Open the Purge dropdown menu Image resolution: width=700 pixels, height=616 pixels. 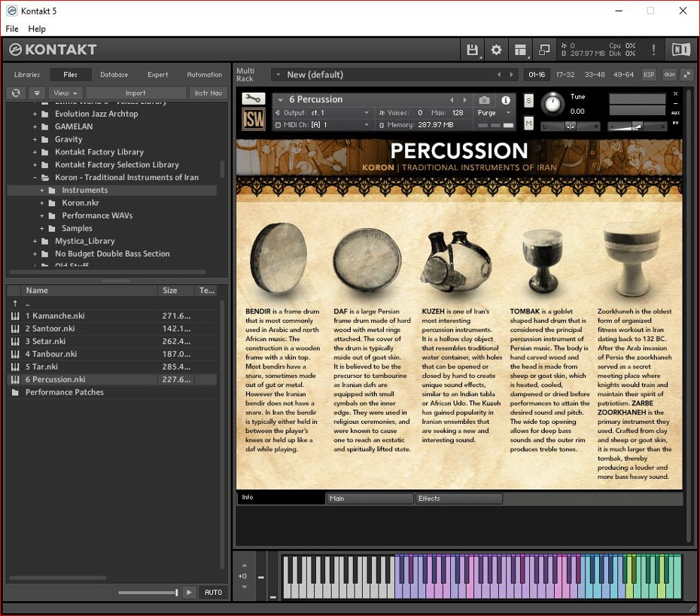[x=495, y=112]
